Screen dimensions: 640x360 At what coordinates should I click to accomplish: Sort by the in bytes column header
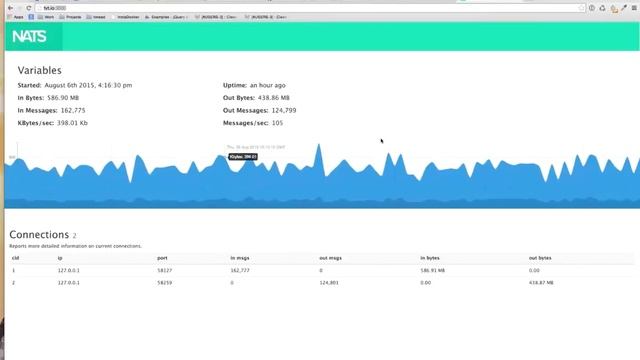430,258
